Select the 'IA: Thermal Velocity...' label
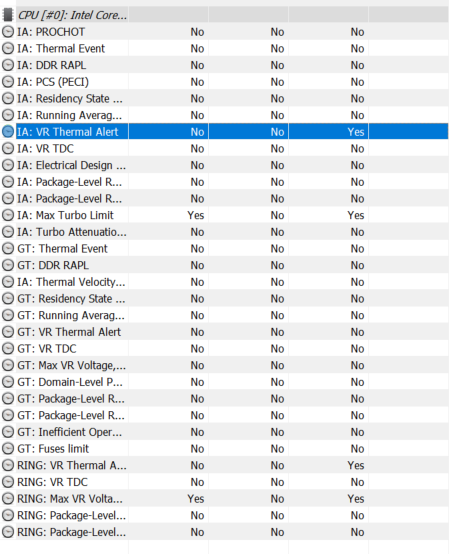This screenshot has height=554, width=449. [x=71, y=282]
